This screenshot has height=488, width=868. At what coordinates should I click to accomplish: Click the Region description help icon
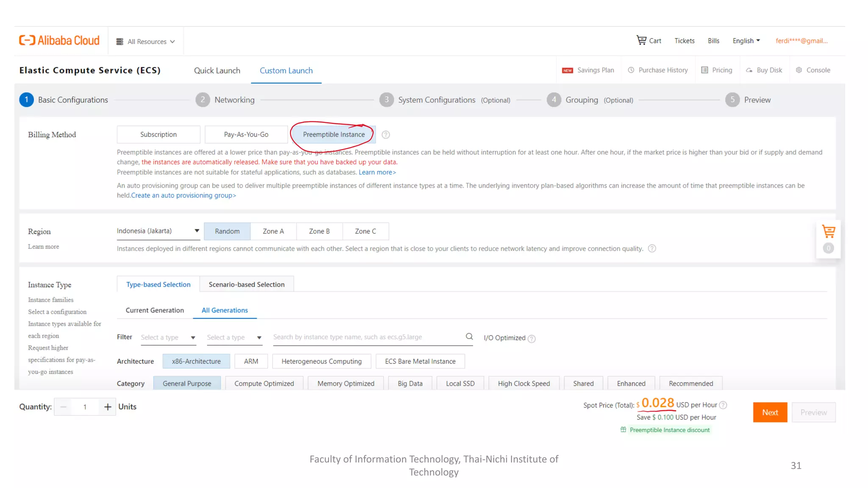point(652,249)
